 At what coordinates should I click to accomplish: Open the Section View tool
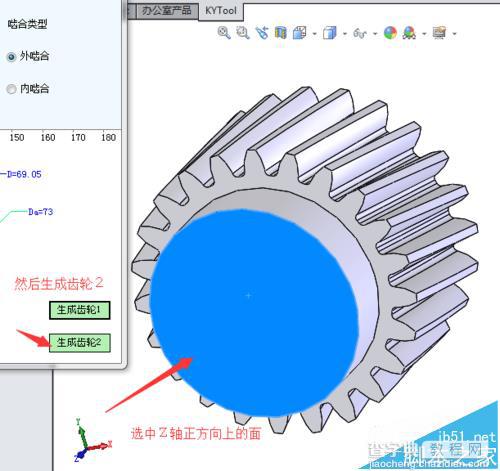pyautogui.click(x=281, y=33)
